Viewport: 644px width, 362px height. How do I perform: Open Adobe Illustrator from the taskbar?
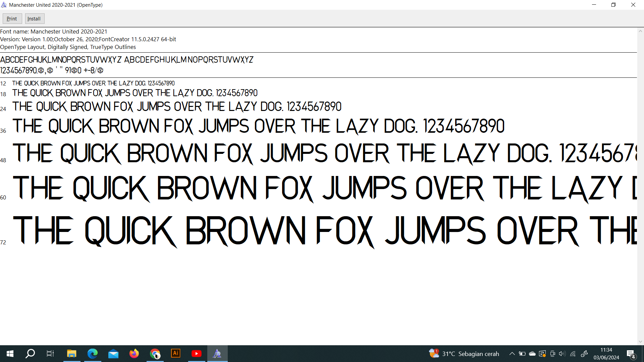click(x=175, y=354)
